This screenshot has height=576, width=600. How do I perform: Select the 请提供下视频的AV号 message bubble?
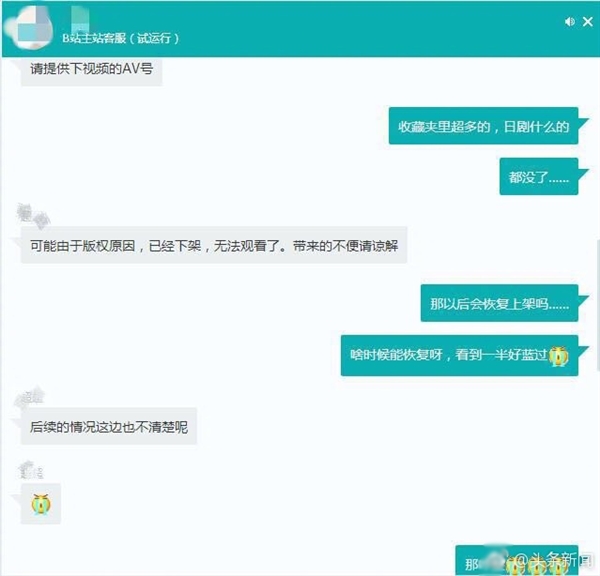pos(91,70)
